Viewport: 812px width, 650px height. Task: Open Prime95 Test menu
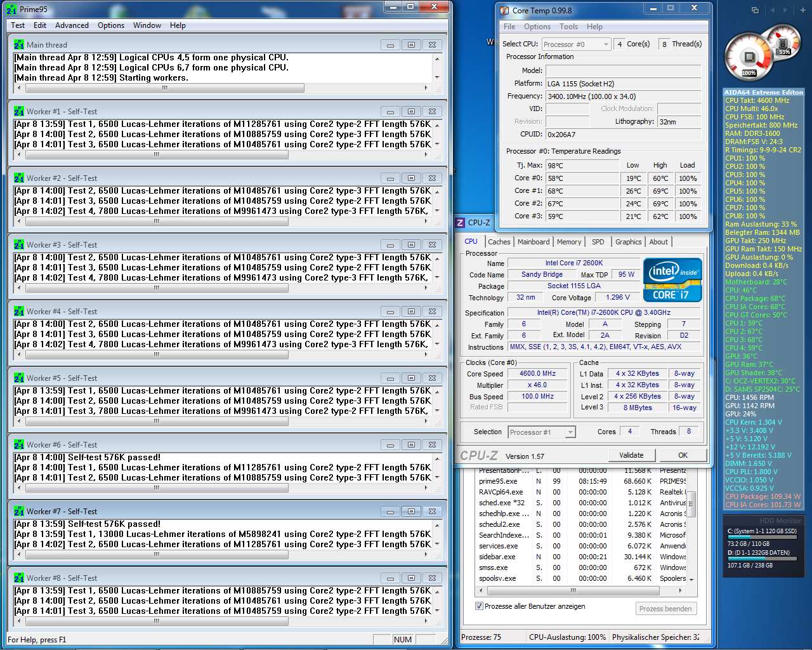[18, 25]
